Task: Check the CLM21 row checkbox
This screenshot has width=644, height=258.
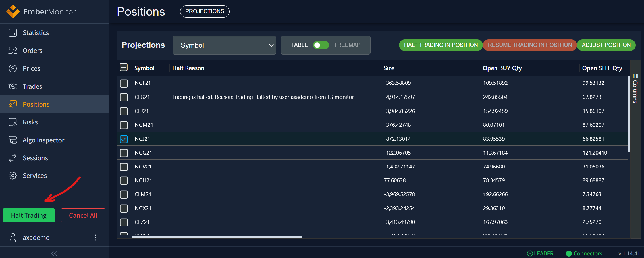Action: 124,194
